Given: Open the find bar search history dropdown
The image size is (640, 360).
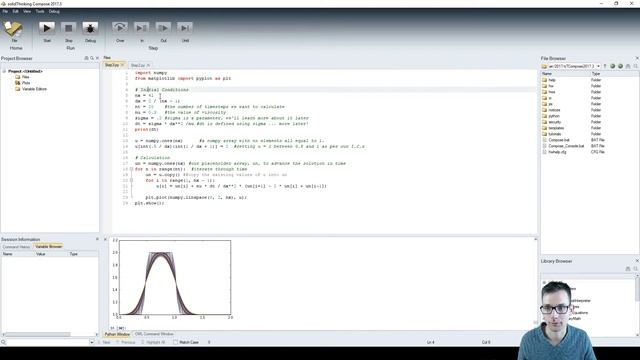Looking at the screenshot, I should [x=91, y=342].
